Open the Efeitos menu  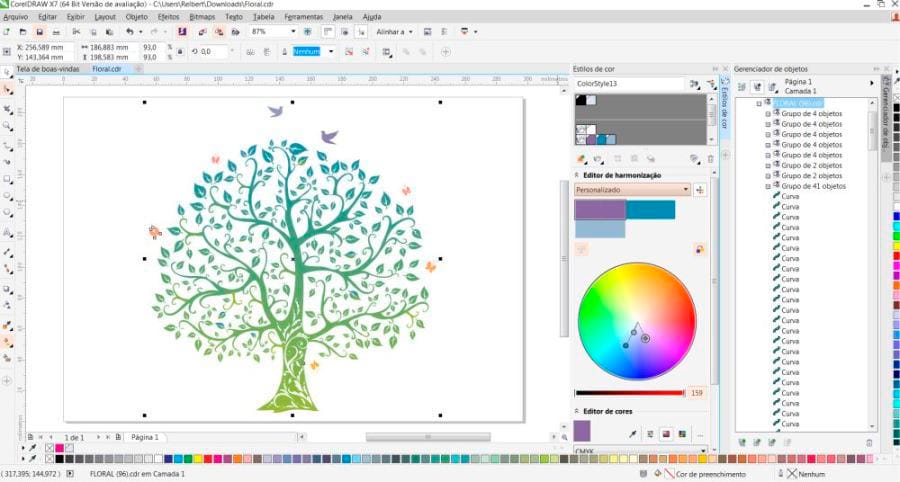coord(168,17)
